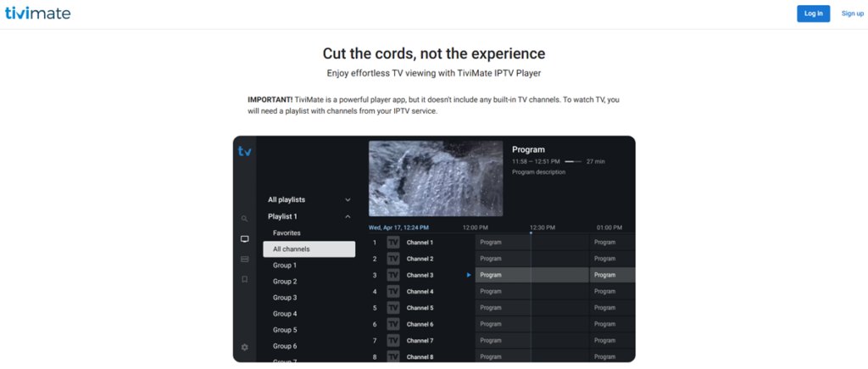Click the bookmark icon in the sidebar

(x=245, y=279)
